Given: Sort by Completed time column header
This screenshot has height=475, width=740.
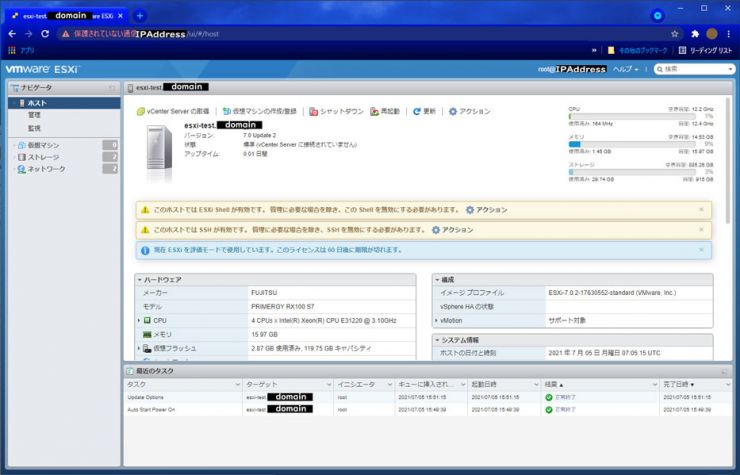Looking at the screenshot, I should pyautogui.click(x=696, y=384).
